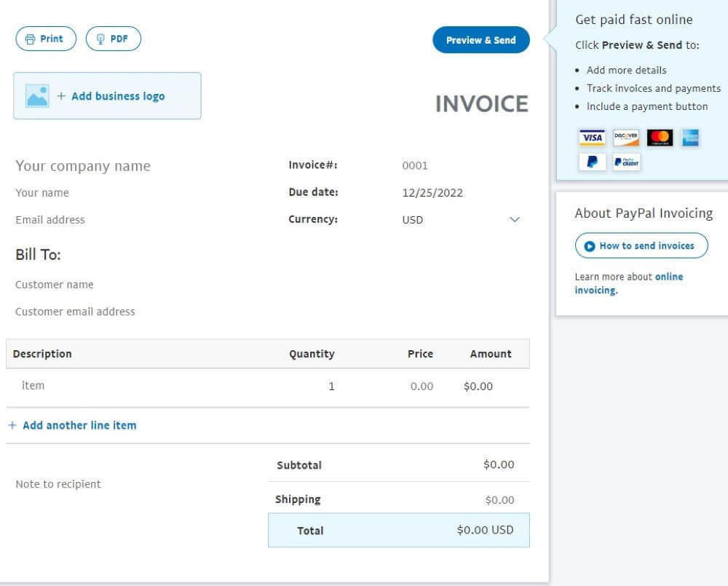Click the Visa card icon
This screenshot has width=728, height=586.
pyautogui.click(x=592, y=138)
